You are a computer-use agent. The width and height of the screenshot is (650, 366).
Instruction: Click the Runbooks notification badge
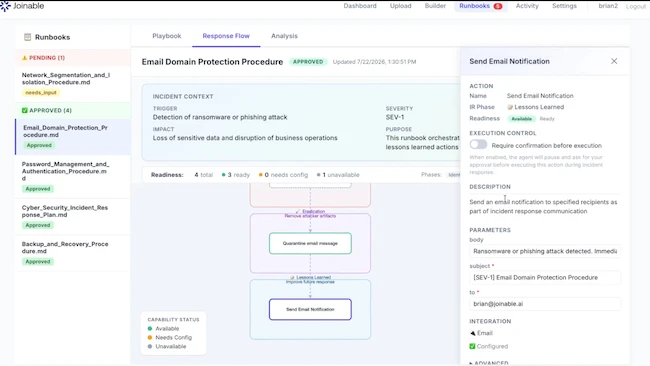[498, 6]
